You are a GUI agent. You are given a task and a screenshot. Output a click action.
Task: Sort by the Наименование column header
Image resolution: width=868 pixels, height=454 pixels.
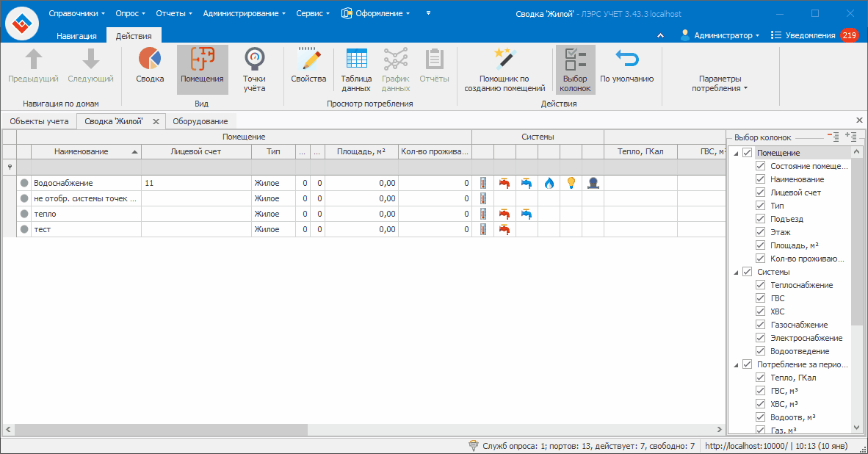(86, 151)
